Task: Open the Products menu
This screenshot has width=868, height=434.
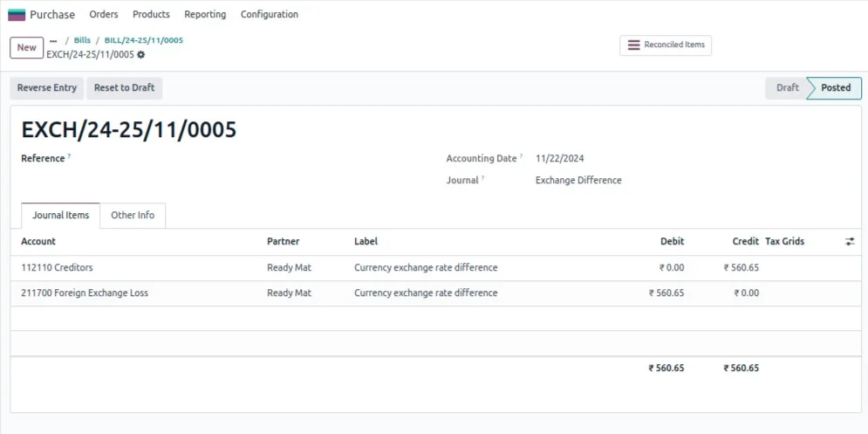Action: (x=151, y=15)
